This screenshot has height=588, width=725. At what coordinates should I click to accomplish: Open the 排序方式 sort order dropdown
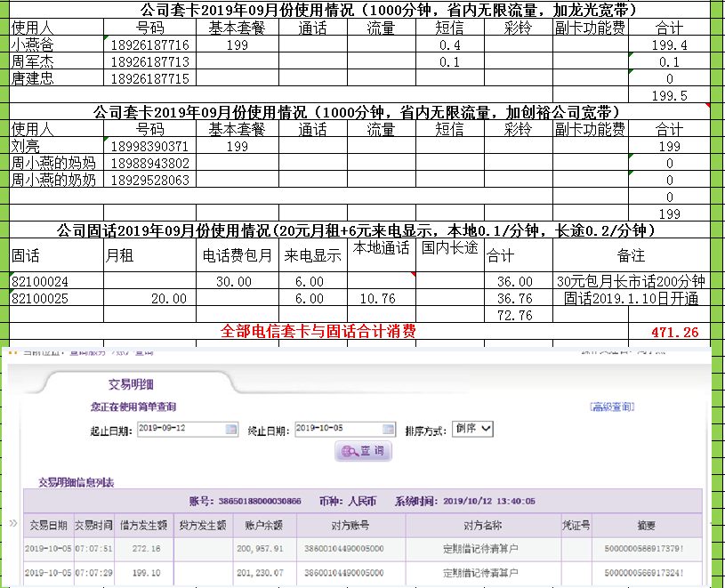tap(471, 429)
